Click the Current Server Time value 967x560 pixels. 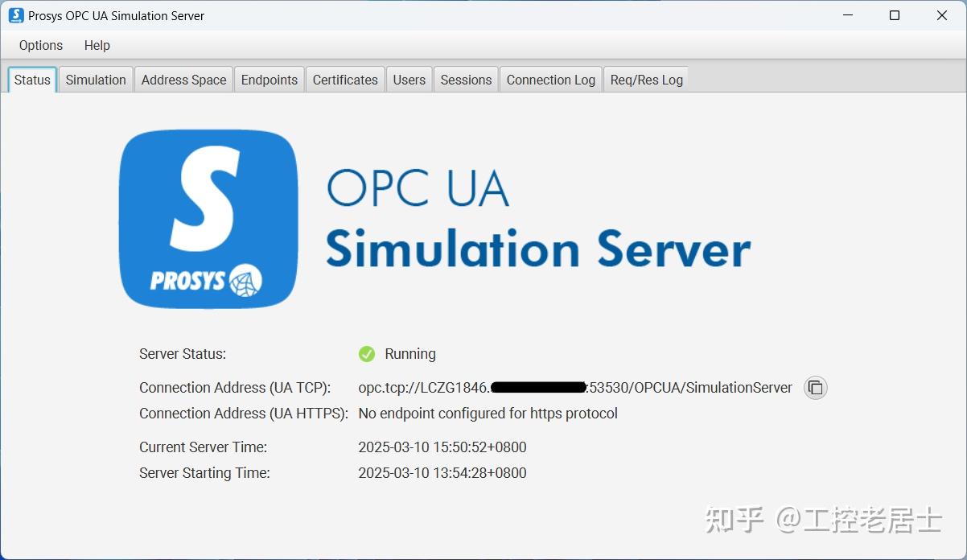click(x=442, y=447)
